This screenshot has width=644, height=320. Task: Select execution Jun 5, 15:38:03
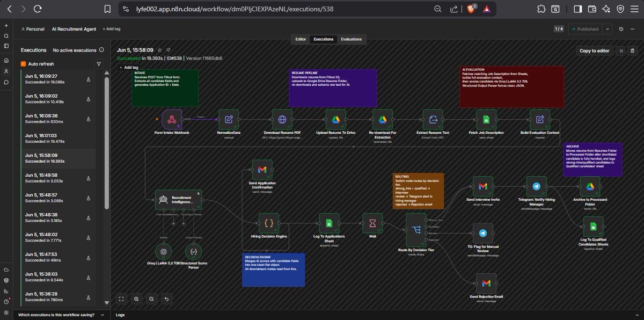pyautogui.click(x=58, y=277)
